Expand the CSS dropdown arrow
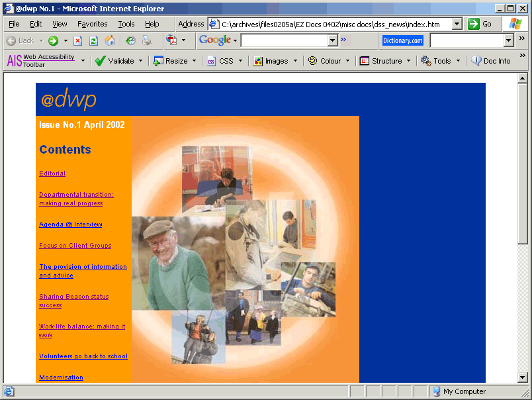The height and width of the screenshot is (400, 532). click(241, 61)
